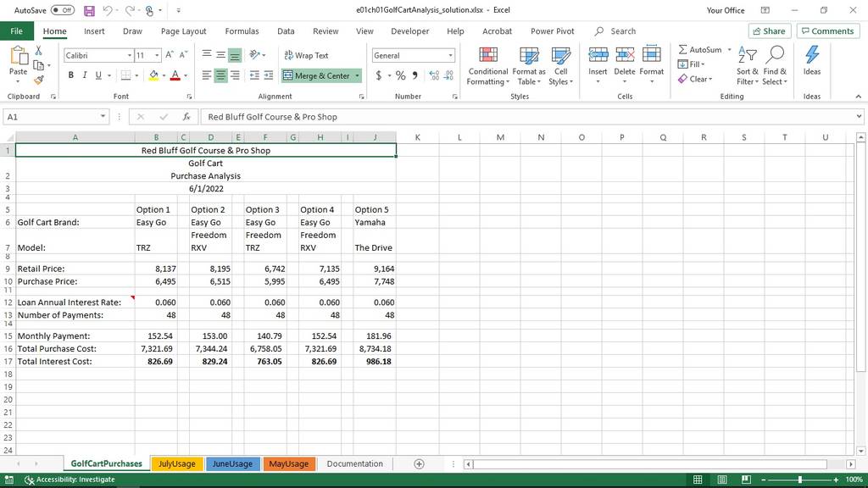
Task: Toggle Wrap Text
Action: 306,55
